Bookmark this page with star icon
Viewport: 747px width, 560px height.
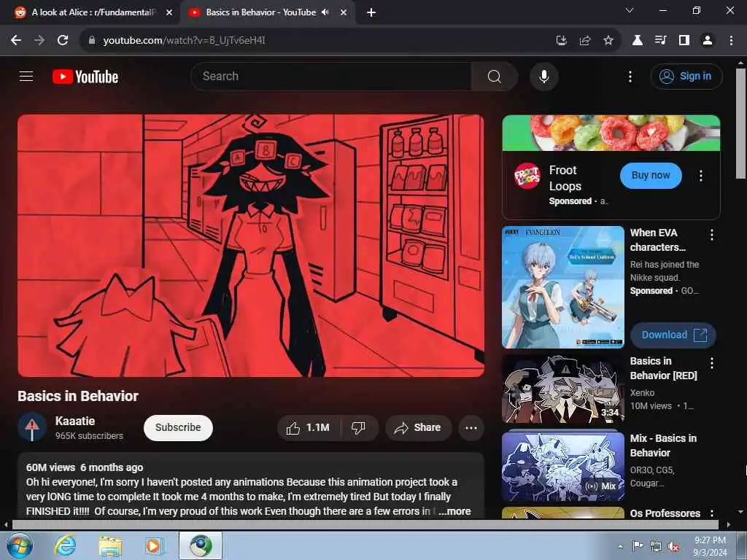(608, 41)
